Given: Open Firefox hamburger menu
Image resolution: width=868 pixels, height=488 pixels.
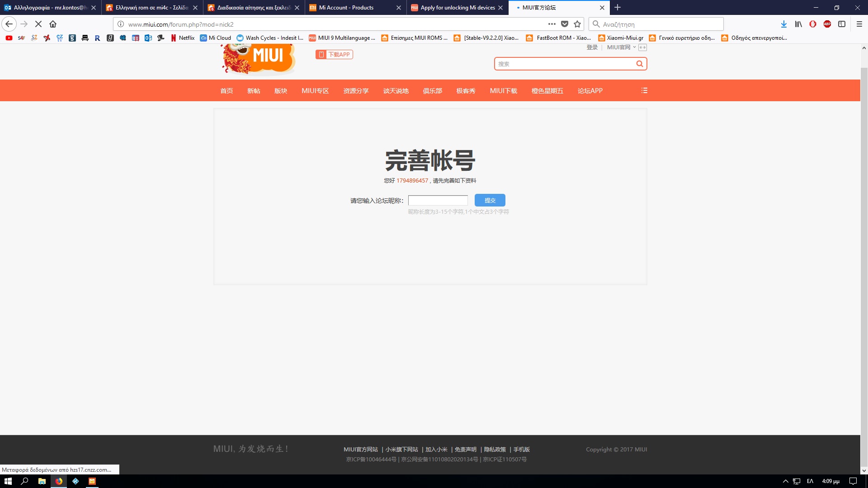Looking at the screenshot, I should 859,24.
